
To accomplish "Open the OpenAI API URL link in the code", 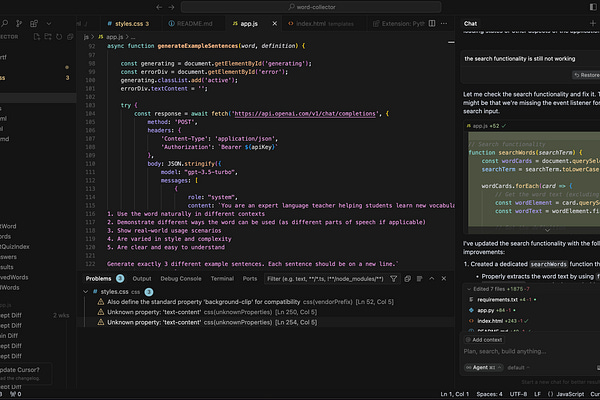I will click(305, 114).
